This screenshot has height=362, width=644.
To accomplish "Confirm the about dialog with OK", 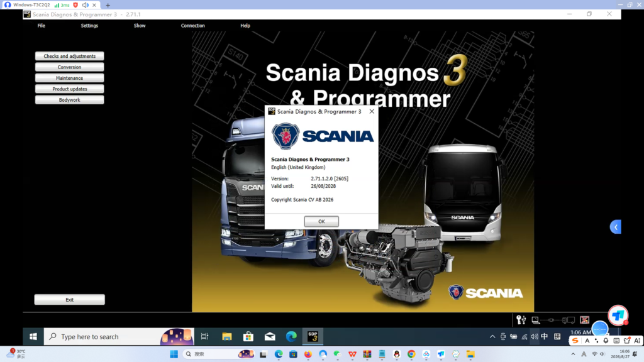I will (x=321, y=221).
